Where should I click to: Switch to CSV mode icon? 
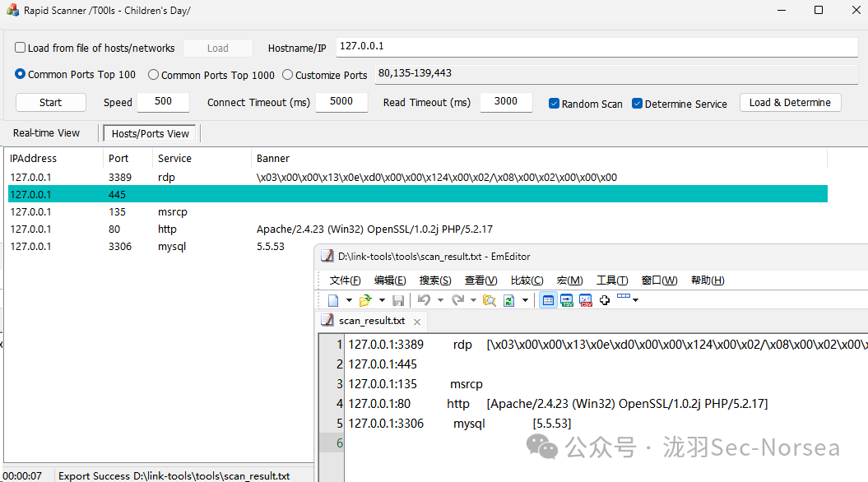(x=586, y=300)
